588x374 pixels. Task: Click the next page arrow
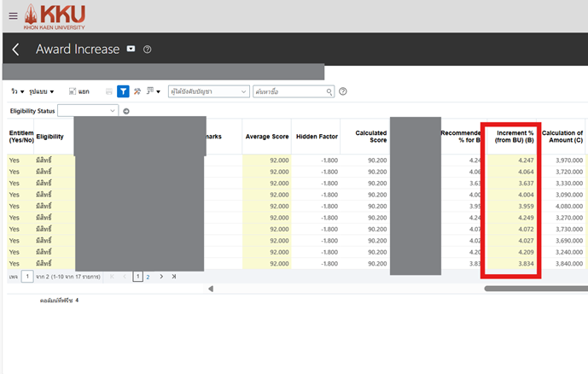coord(160,277)
